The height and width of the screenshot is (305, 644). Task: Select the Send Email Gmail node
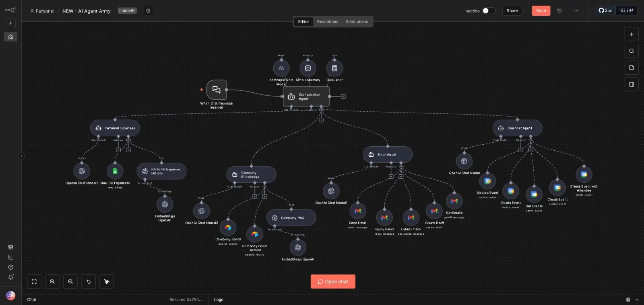pyautogui.click(x=358, y=211)
